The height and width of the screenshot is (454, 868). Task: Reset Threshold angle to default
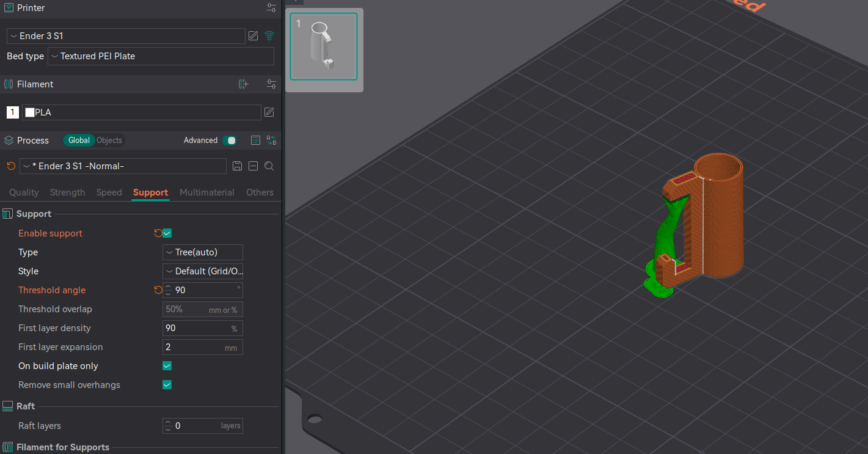coord(158,290)
